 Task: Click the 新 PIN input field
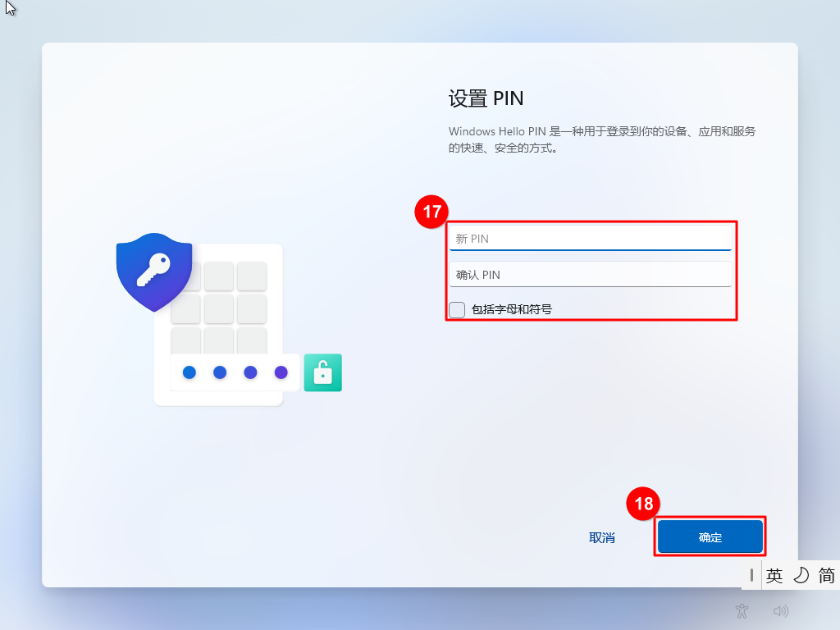tap(591, 239)
